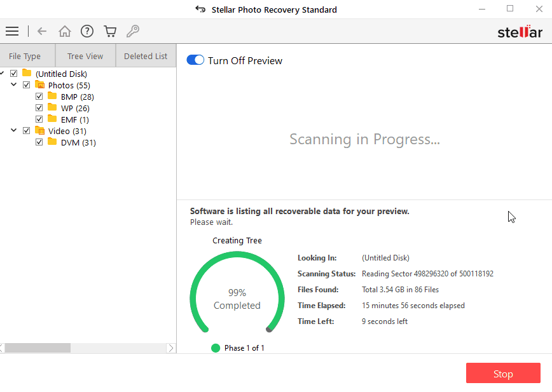Viewport: 552px width, 392px height.
Task: Select the BMP (28) tree label
Action: click(78, 97)
